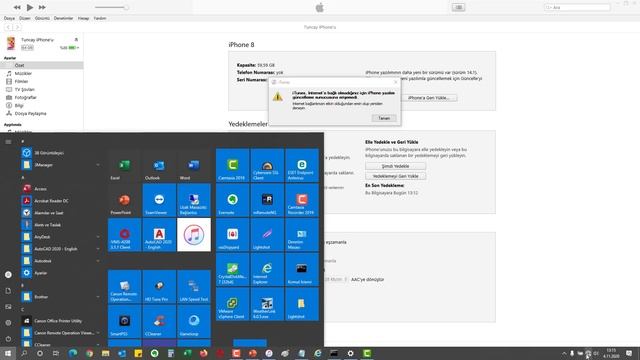640x360 pixels.
Task: Launch VMware vSphere Client tile
Action: (x=232, y=304)
